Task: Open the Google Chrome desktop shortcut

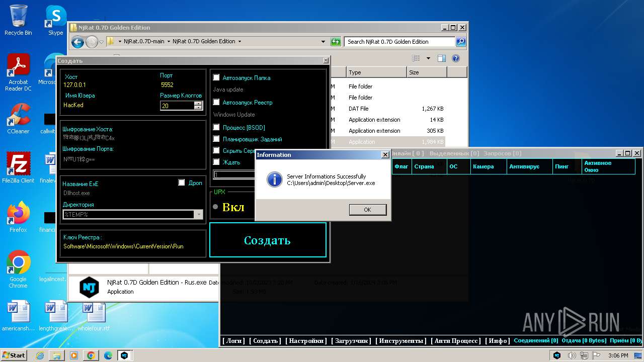Action: click(x=18, y=269)
